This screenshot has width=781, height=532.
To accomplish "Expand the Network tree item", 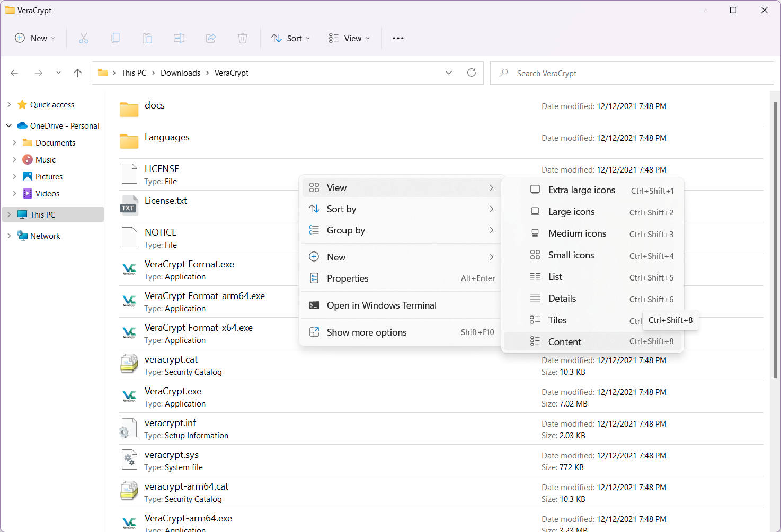I will click(9, 235).
